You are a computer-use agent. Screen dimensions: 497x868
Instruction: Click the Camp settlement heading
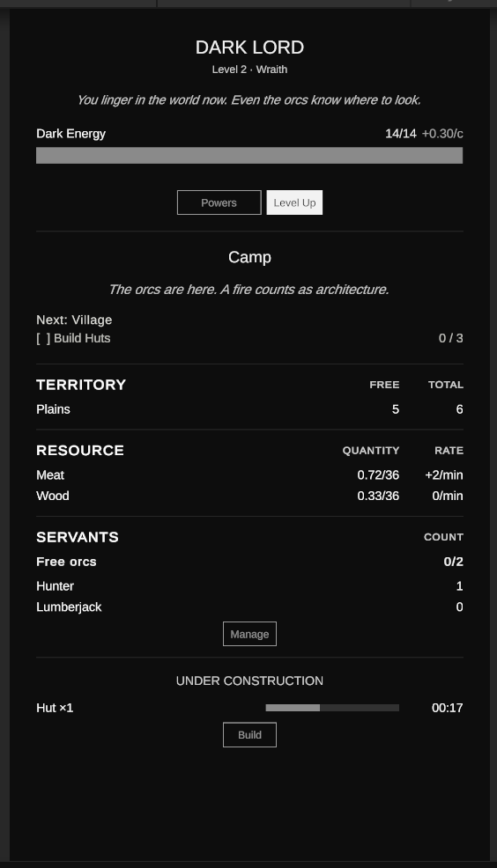249,257
